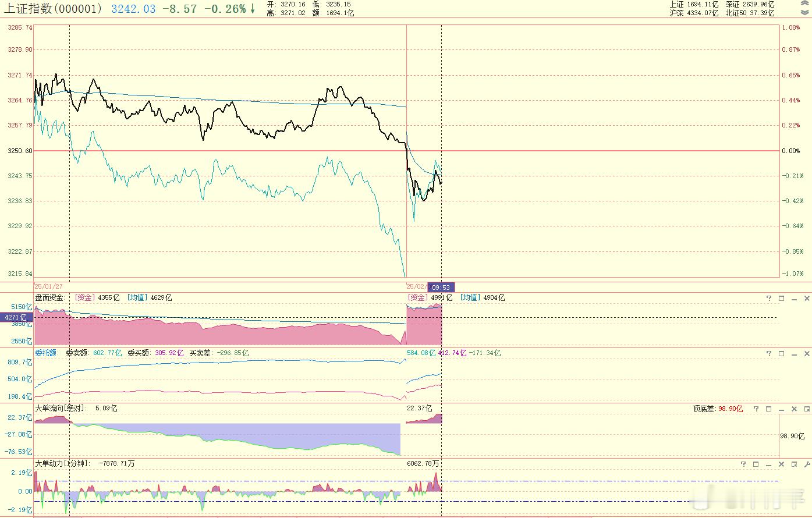
Task: Maximize the 大单动力 panel
Action: click(x=756, y=464)
